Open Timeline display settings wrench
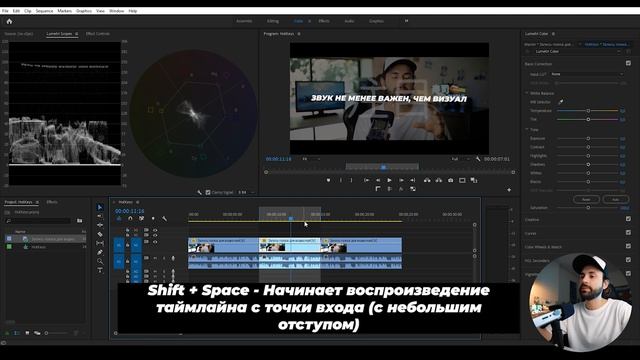 pyautogui.click(x=164, y=219)
